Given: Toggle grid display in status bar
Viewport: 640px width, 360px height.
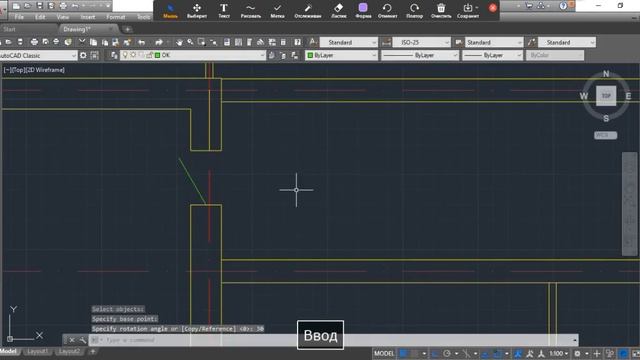Looking at the screenshot, I should pyautogui.click(x=403, y=353).
